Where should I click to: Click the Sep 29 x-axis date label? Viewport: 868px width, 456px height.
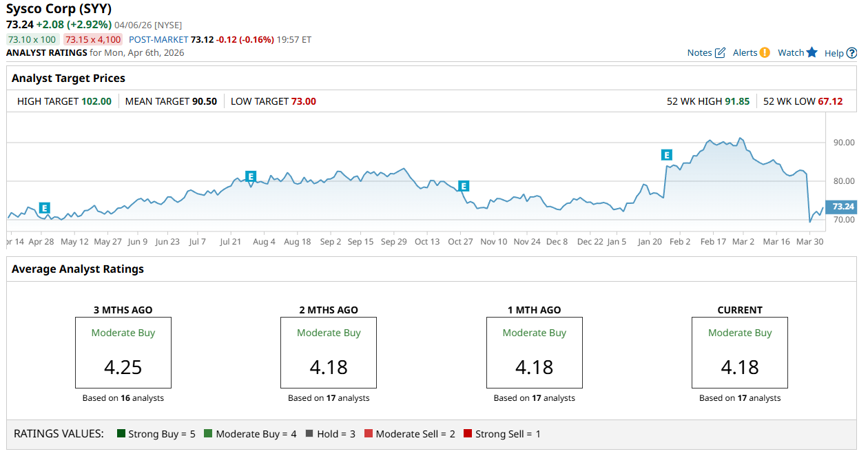[x=393, y=242]
